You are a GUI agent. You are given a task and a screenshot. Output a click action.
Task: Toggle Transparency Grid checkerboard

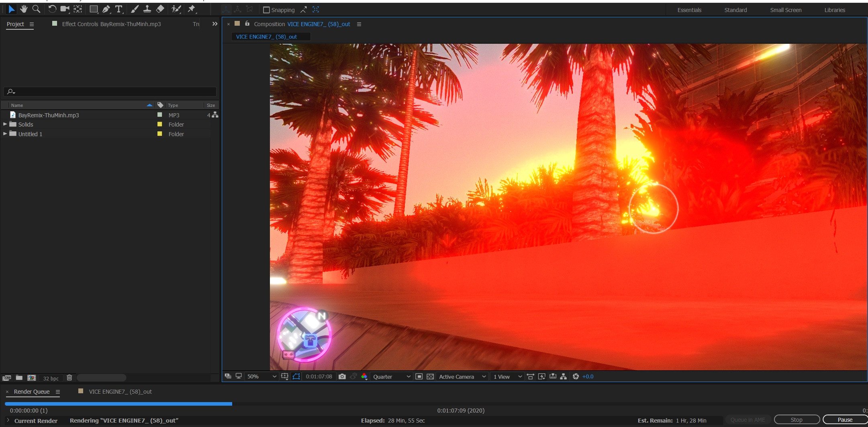click(x=430, y=376)
